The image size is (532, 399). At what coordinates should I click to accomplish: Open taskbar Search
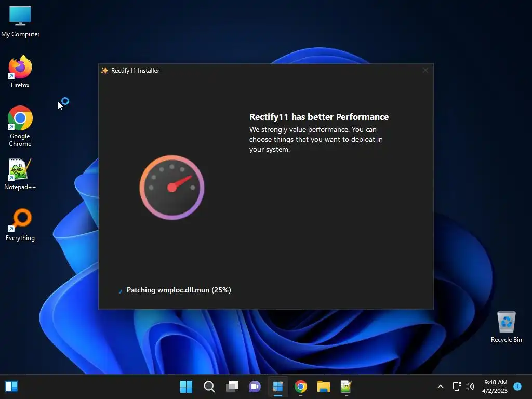coord(209,387)
